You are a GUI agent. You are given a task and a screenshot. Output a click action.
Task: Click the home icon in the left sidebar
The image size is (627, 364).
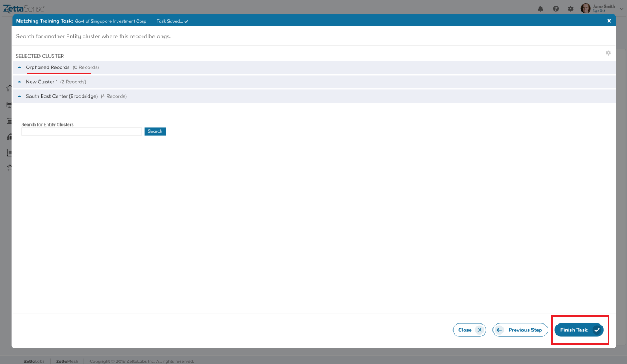click(x=8, y=88)
